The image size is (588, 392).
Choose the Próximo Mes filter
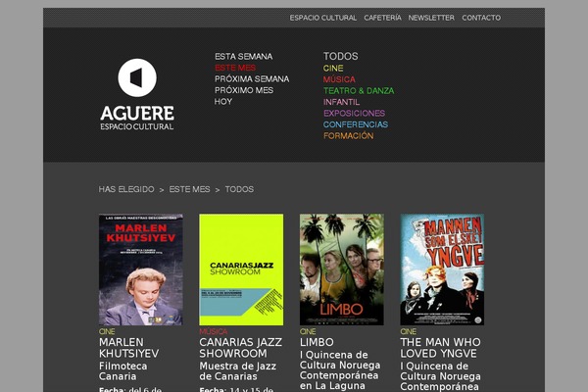pyautogui.click(x=244, y=90)
